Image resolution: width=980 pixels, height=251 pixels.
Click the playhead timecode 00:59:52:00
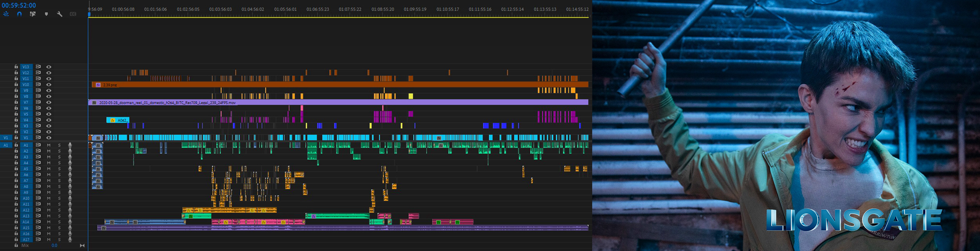click(19, 5)
